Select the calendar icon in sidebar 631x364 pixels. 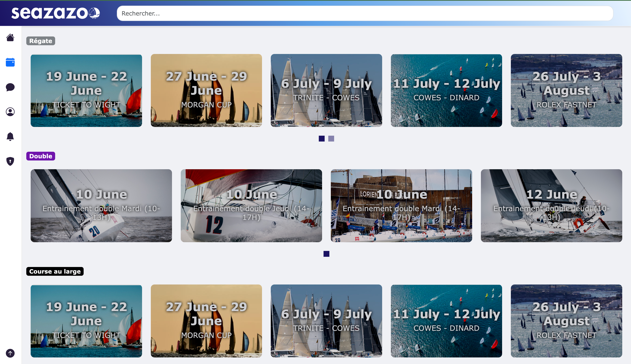10,62
